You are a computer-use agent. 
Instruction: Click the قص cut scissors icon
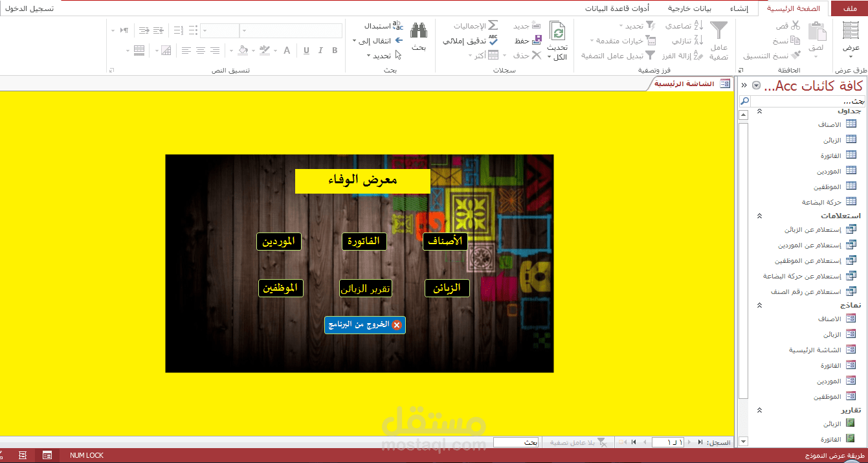[795, 25]
